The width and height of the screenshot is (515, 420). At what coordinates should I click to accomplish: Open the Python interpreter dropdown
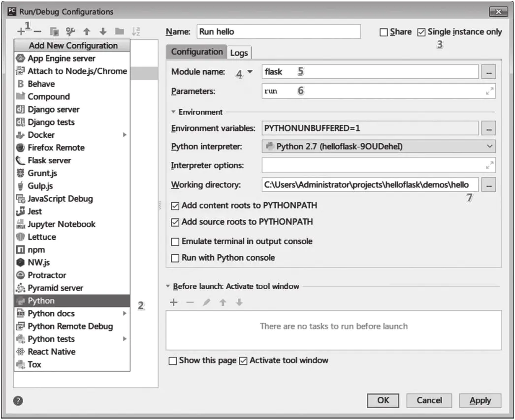pos(489,146)
